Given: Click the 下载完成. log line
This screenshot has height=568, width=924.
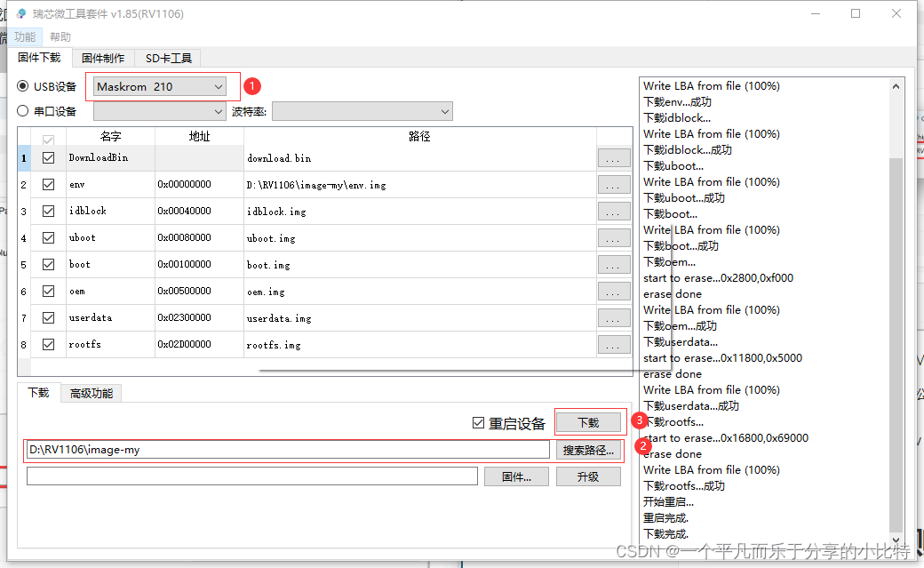Looking at the screenshot, I should (665, 534).
